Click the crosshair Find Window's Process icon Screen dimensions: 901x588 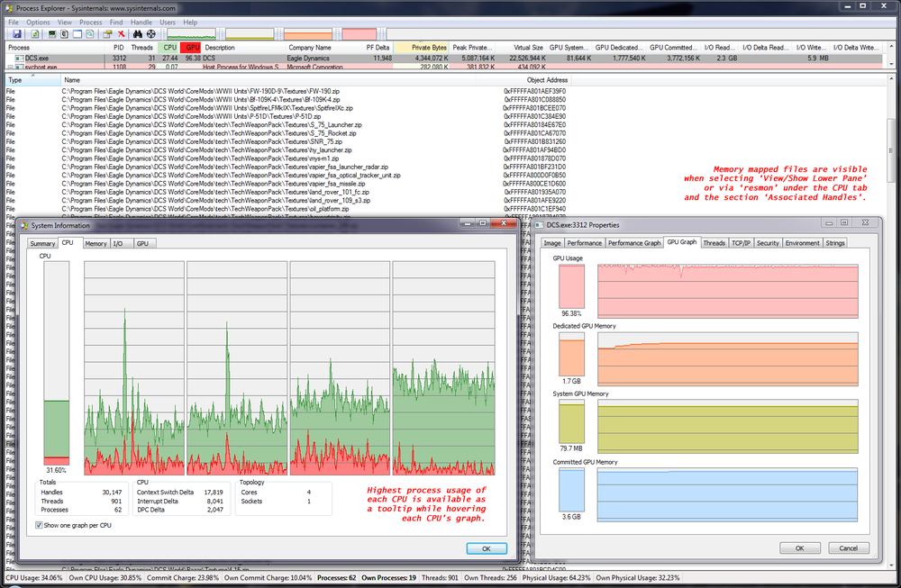coord(151,33)
